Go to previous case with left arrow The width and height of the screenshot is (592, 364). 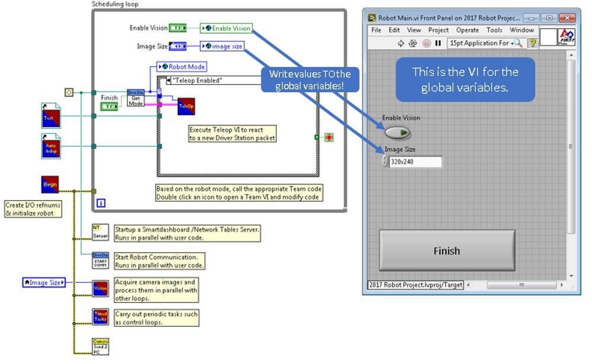(x=168, y=80)
